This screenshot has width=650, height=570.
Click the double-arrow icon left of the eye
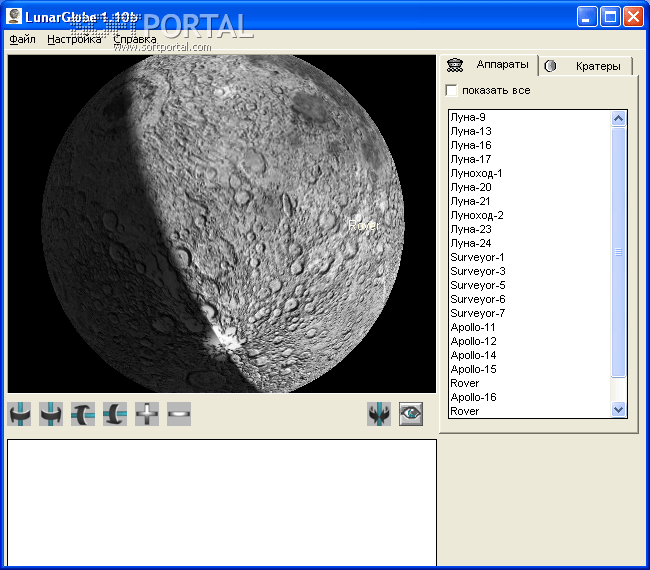(379, 414)
